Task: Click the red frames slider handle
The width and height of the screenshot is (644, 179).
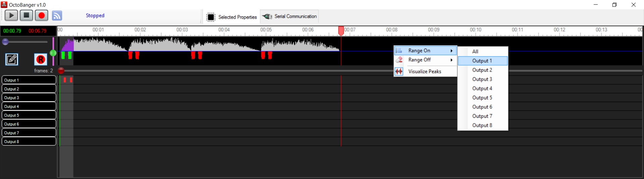Action: click(61, 71)
